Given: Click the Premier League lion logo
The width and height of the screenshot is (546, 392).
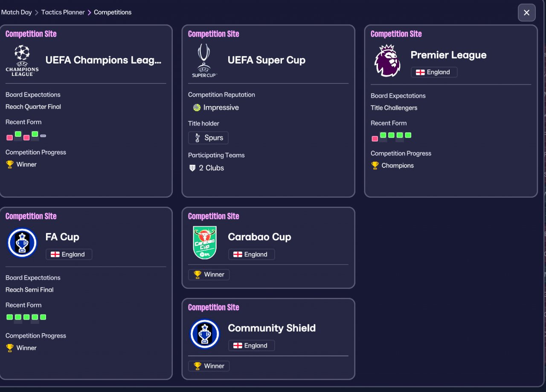Looking at the screenshot, I should [387, 61].
